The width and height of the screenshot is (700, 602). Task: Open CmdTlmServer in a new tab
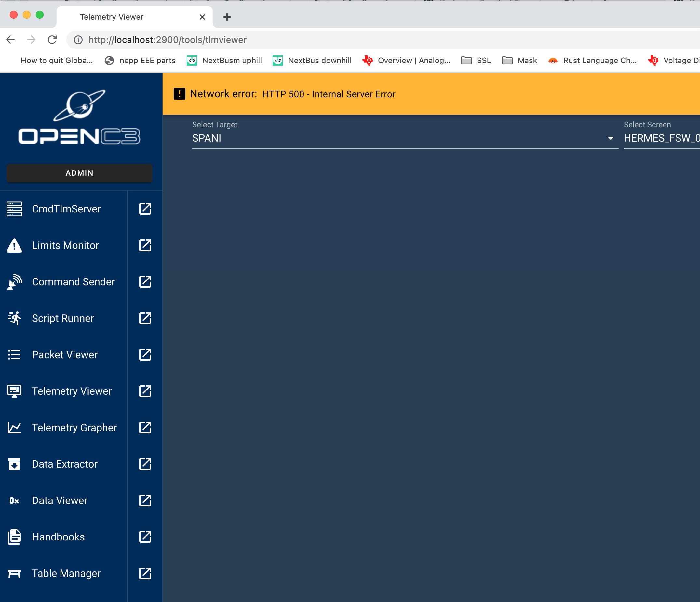pyautogui.click(x=145, y=209)
